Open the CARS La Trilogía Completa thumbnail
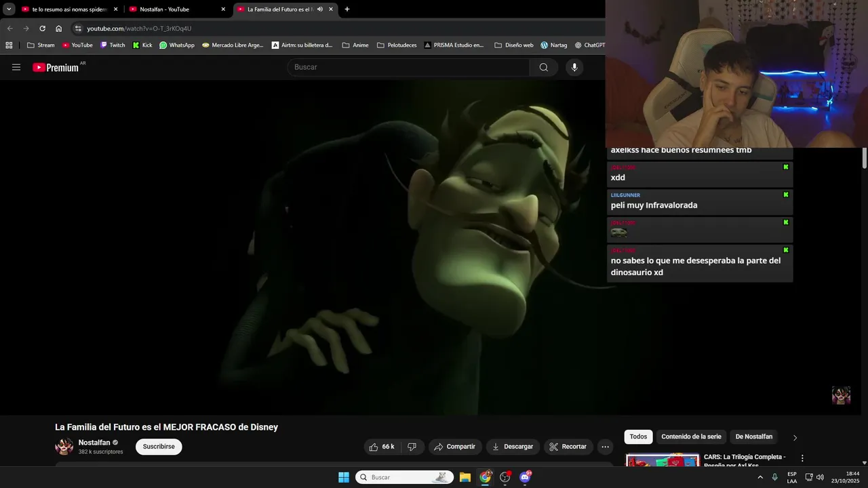The width and height of the screenshot is (868, 488). click(663, 460)
